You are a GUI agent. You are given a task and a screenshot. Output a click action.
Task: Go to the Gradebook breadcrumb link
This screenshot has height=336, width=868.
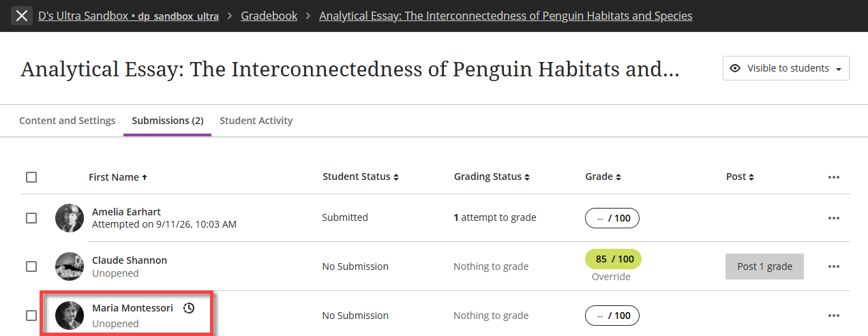coord(269,16)
